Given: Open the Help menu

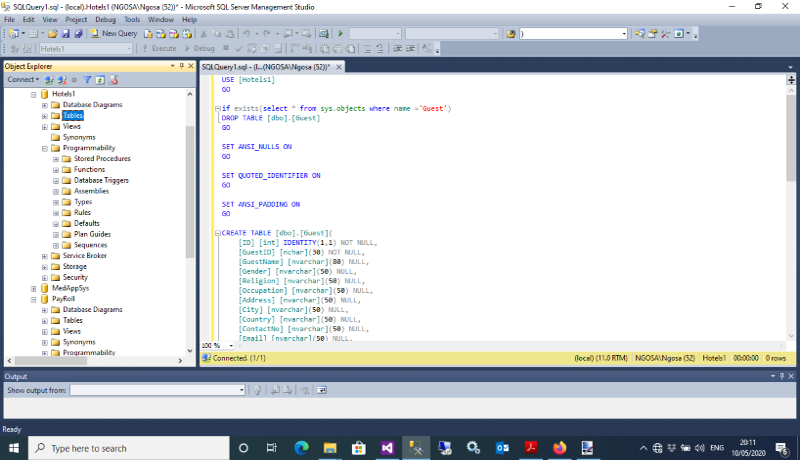Looking at the screenshot, I should (x=189, y=19).
